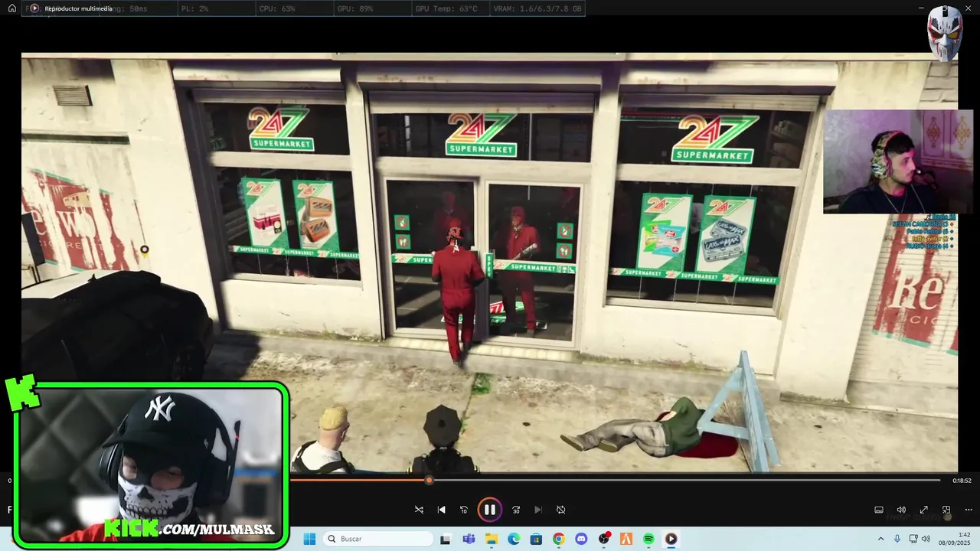Skip back 10 seconds
Screen dimensions: 980x551
[463, 510]
